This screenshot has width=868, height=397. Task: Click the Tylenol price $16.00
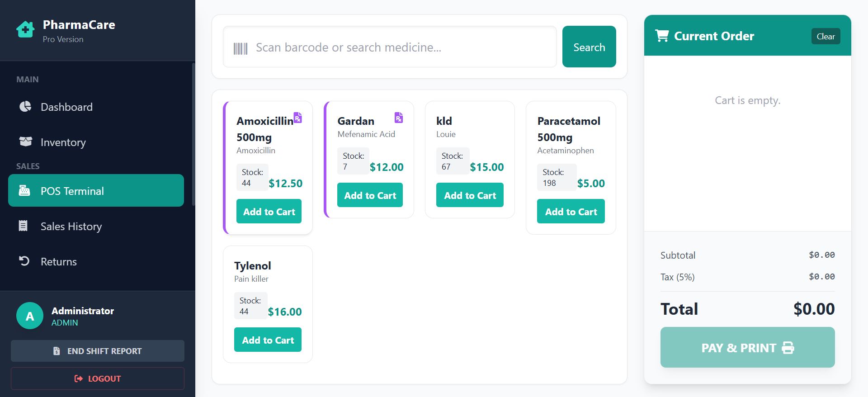(285, 312)
